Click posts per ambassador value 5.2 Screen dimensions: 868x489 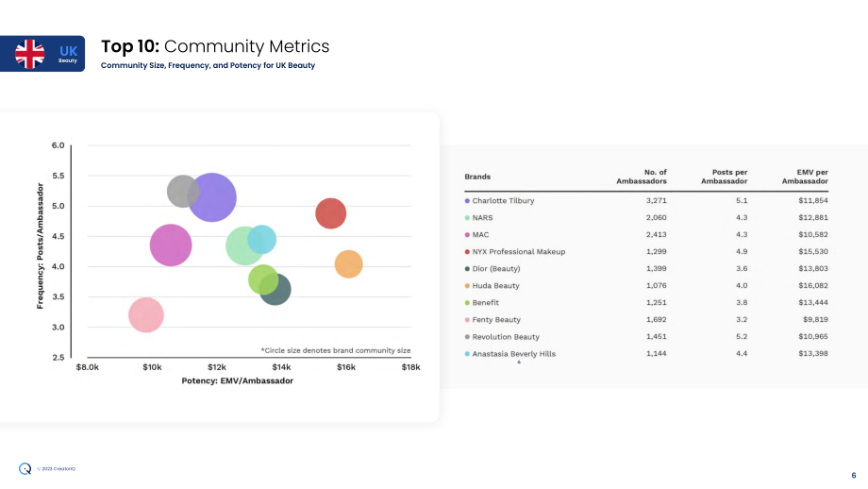[742, 337]
